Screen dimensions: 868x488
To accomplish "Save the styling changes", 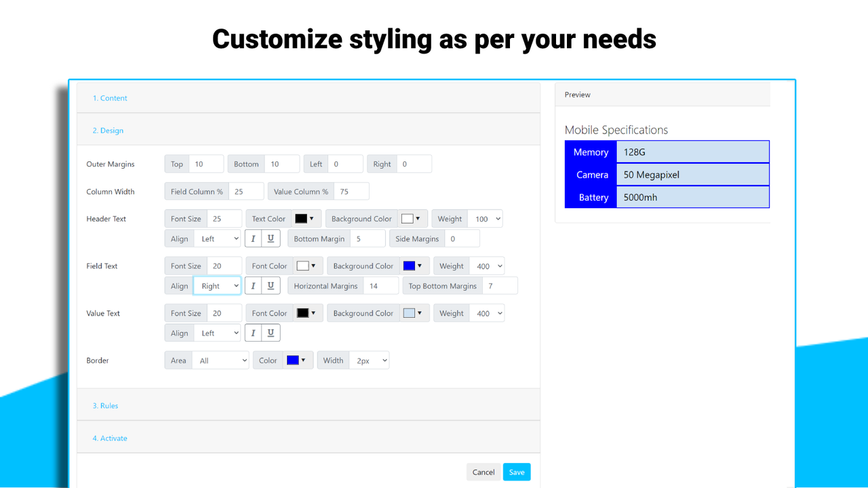I will [516, 472].
